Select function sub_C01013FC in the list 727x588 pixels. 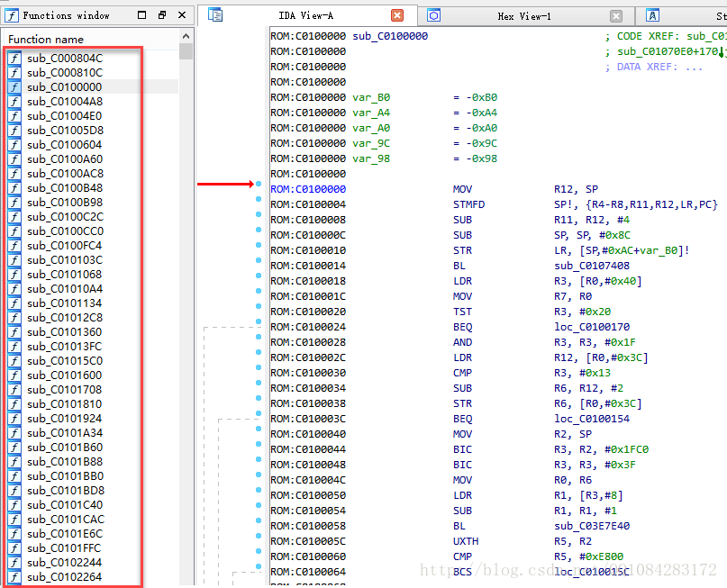coord(64,346)
